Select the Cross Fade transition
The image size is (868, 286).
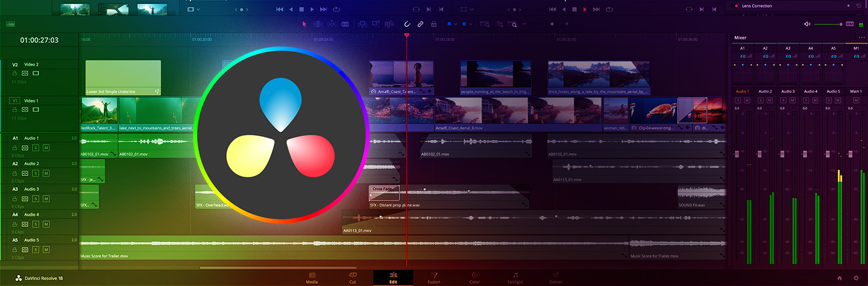pyautogui.click(x=385, y=193)
